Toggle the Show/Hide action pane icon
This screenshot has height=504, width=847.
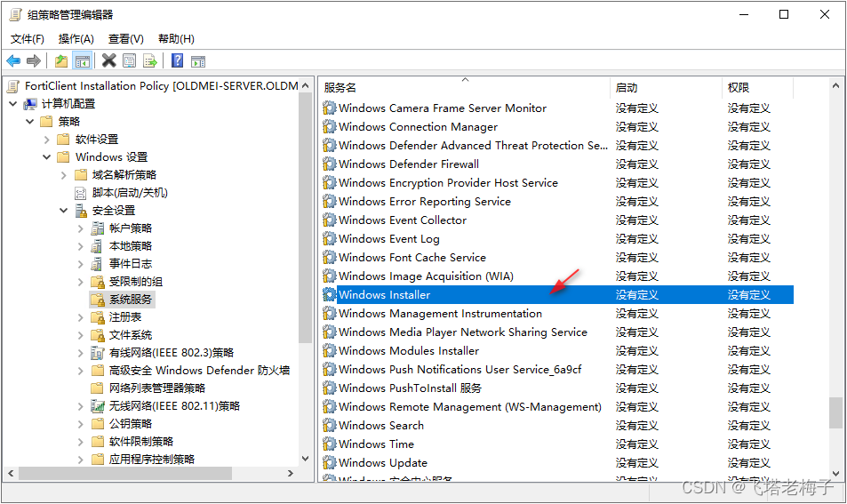pos(198,61)
